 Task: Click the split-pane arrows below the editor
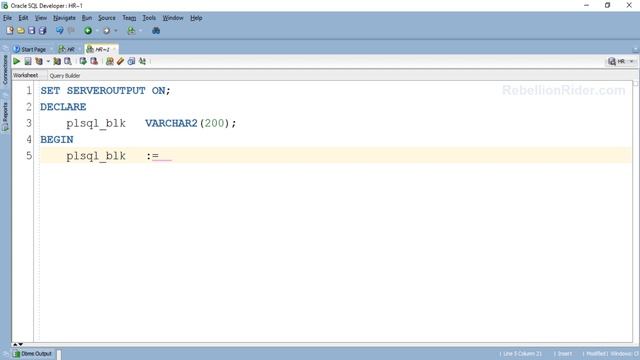[18, 344]
